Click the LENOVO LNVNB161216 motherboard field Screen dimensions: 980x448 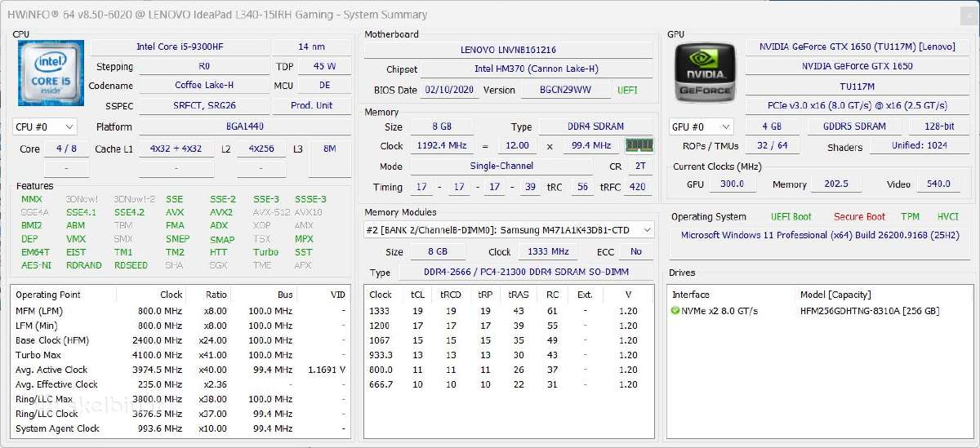pos(508,50)
